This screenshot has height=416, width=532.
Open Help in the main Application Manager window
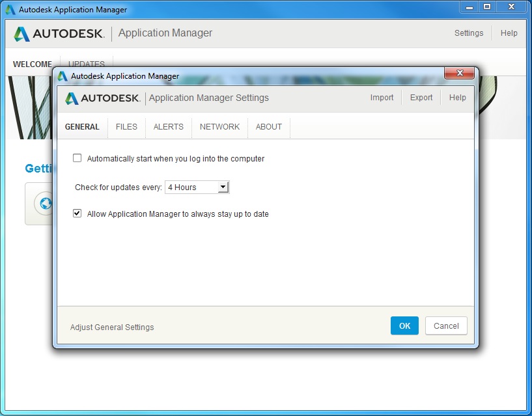coord(509,33)
